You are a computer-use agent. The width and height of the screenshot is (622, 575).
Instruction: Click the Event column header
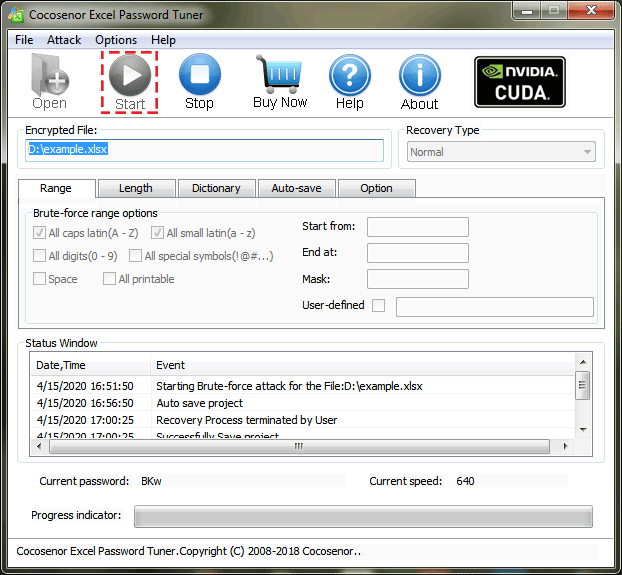[362, 365]
